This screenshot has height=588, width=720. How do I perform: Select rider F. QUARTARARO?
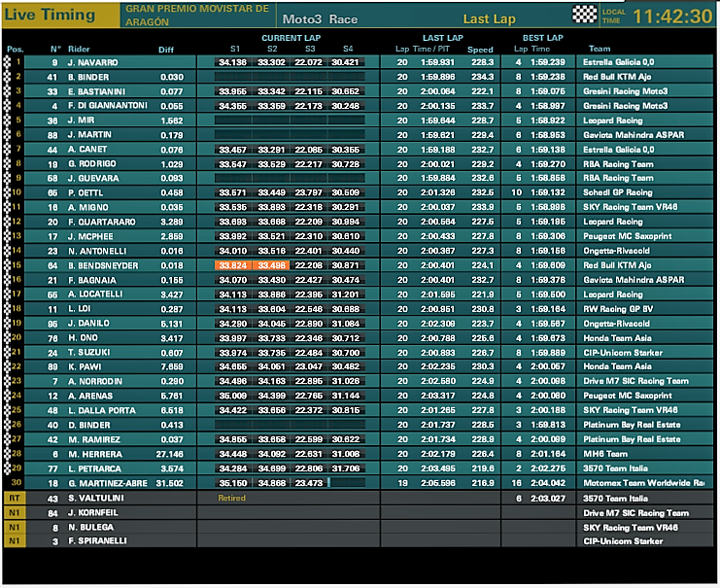pos(102,222)
